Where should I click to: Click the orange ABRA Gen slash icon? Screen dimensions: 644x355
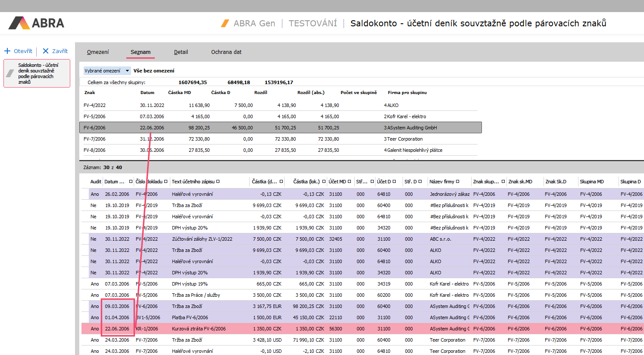225,23
